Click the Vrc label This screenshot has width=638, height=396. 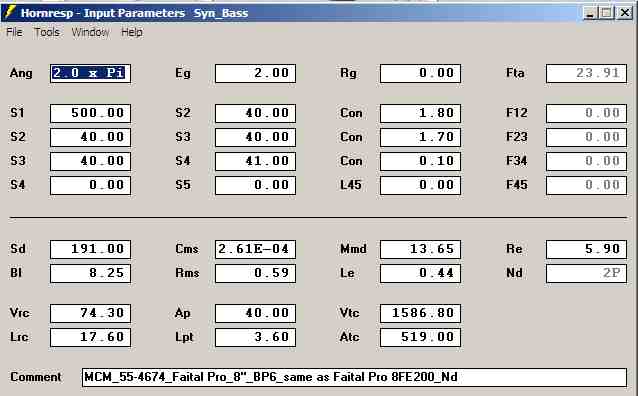point(19,313)
